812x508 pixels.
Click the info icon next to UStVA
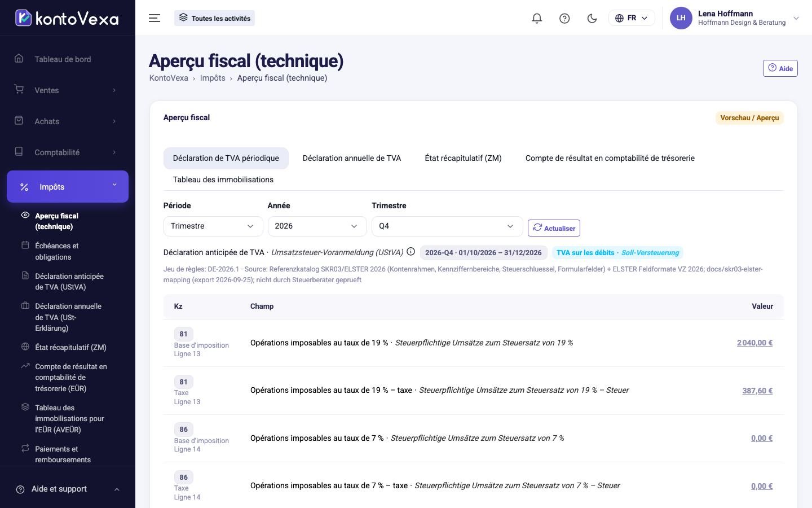coord(411,252)
